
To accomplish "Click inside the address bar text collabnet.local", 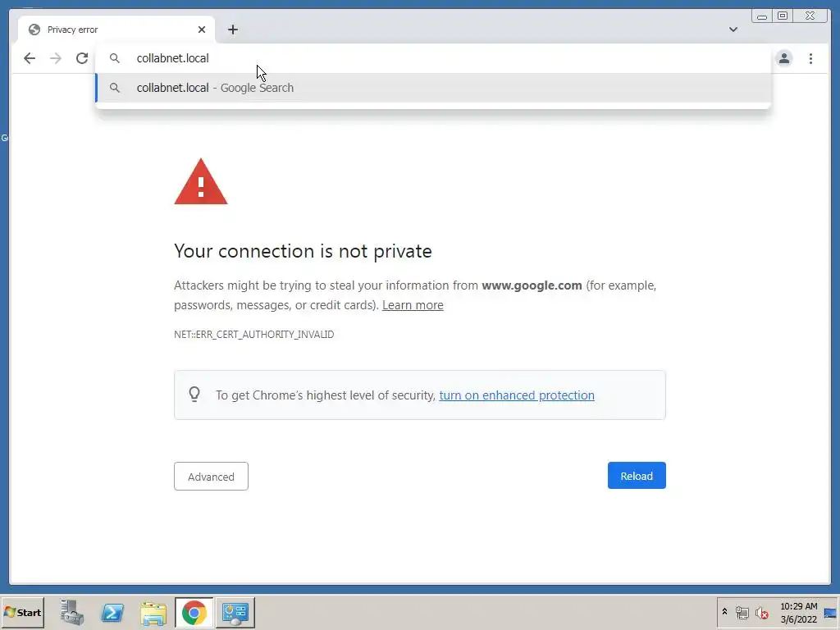I will (x=172, y=58).
